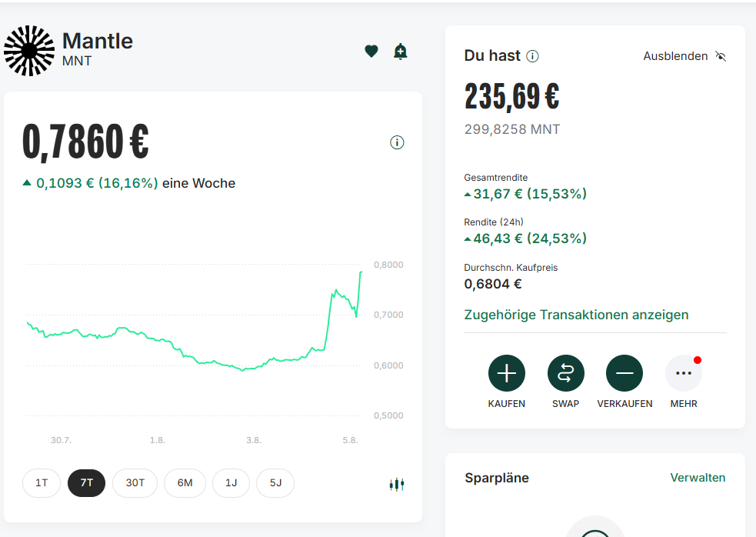Click weekly change 0,1093 € (16,16%)
This screenshot has width=756, height=537.
pyautogui.click(x=97, y=183)
